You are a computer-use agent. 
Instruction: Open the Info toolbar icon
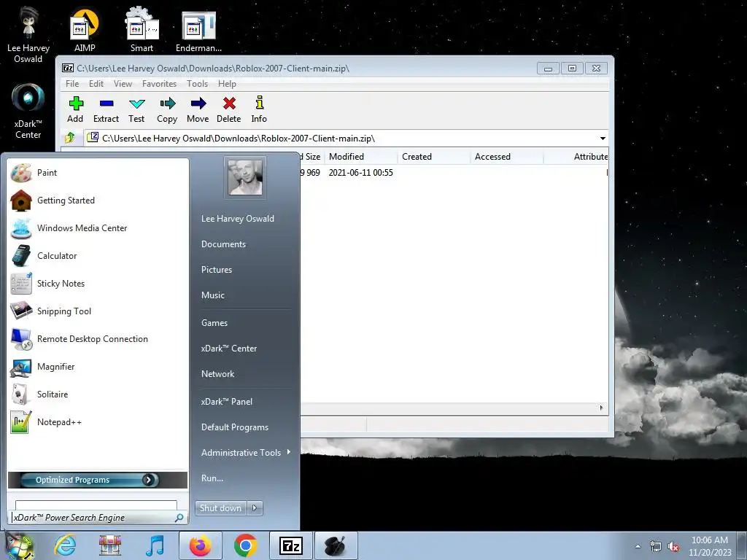pos(259,109)
